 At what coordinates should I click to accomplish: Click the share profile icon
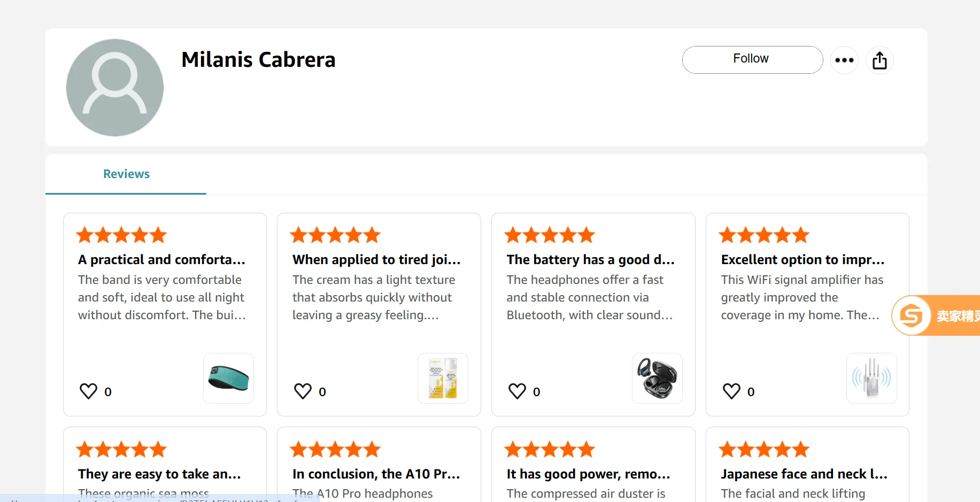coord(879,60)
